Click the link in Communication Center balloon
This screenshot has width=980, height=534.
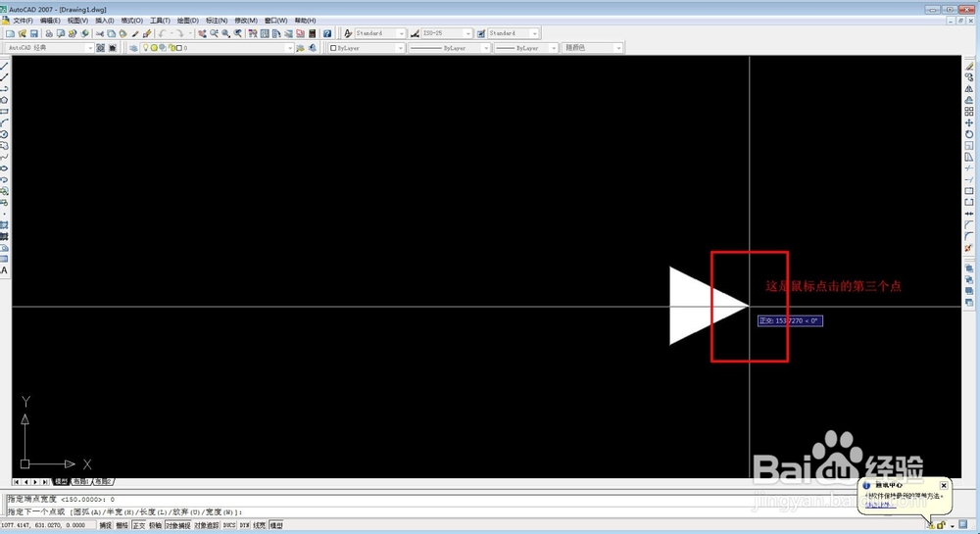click(881, 505)
